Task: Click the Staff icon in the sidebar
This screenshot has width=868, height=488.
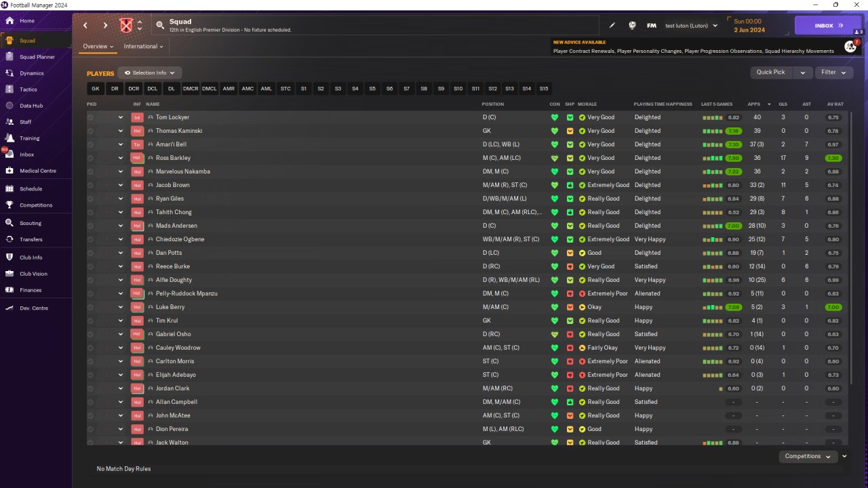Action: (x=9, y=122)
